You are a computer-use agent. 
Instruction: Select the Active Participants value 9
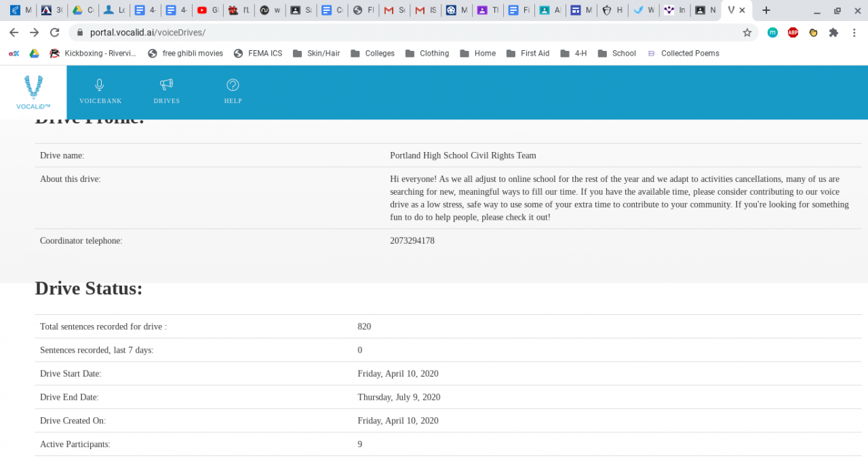coord(360,444)
